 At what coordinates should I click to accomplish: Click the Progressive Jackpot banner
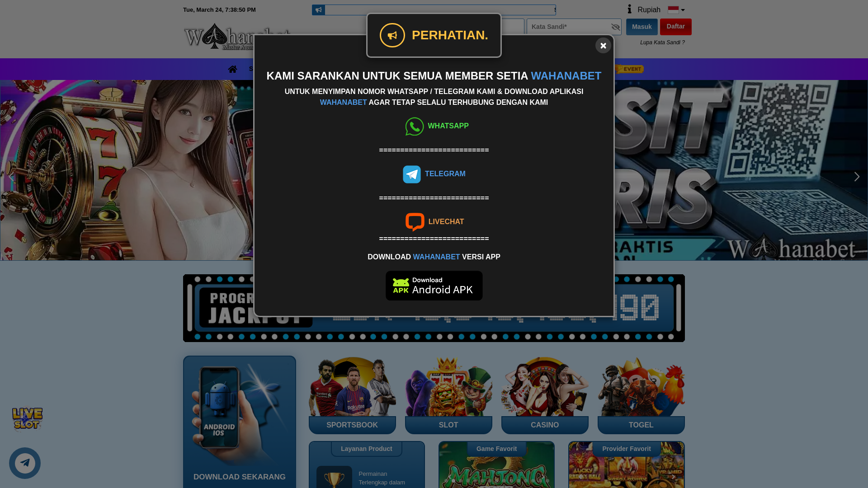click(434, 308)
